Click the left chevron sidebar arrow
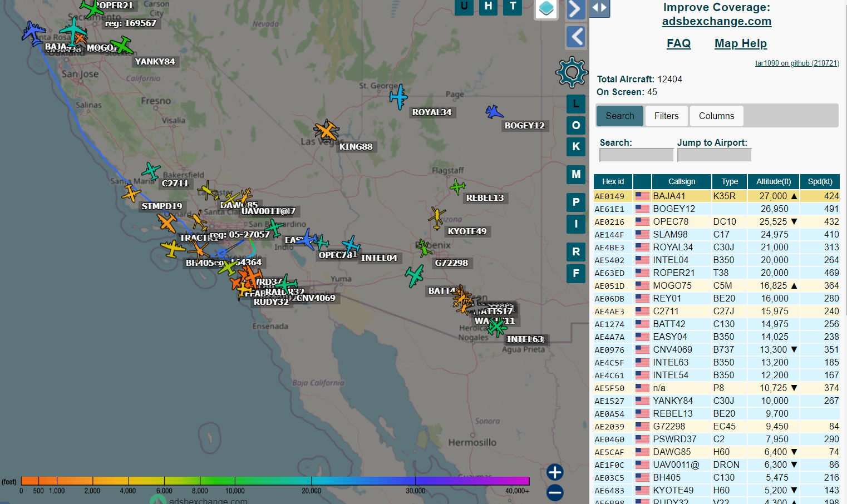The width and height of the screenshot is (847, 504). 576,37
